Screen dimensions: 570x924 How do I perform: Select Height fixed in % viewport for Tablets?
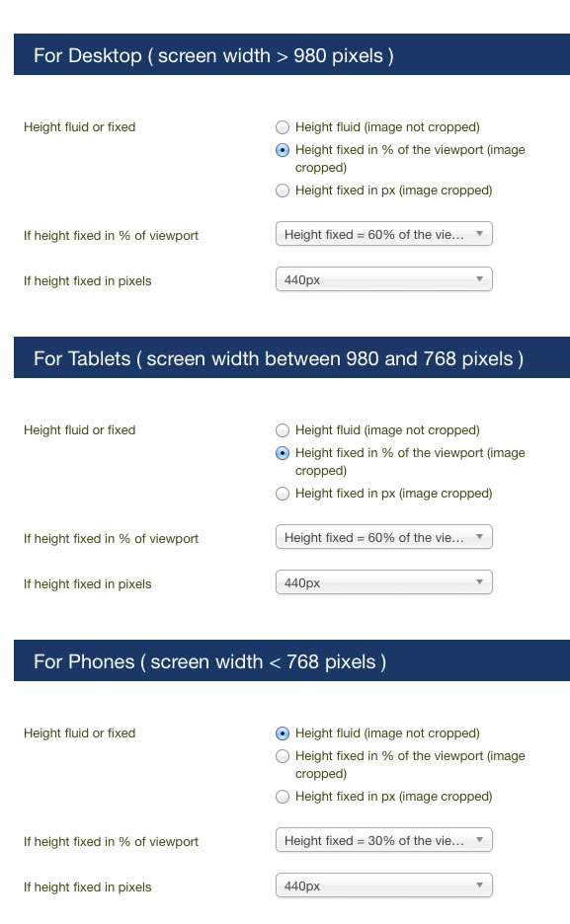coord(283,453)
